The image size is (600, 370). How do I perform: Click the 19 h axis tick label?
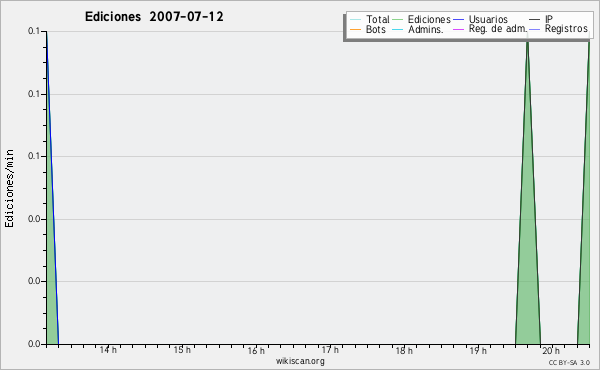click(478, 350)
